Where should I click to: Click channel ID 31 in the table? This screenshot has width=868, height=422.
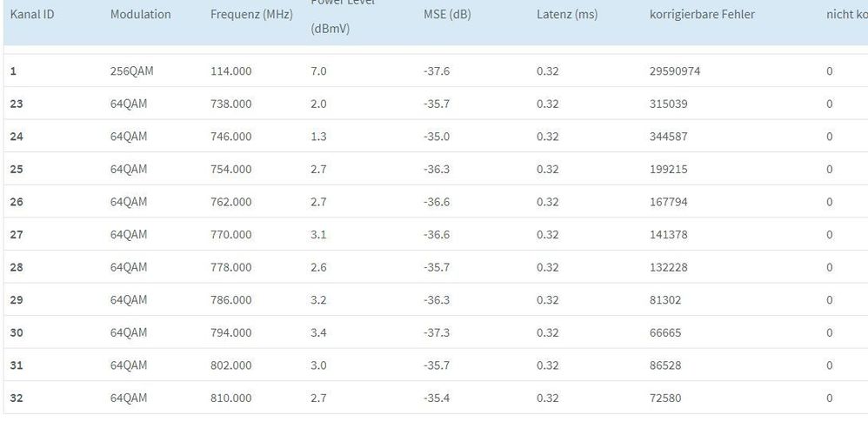[x=16, y=365]
